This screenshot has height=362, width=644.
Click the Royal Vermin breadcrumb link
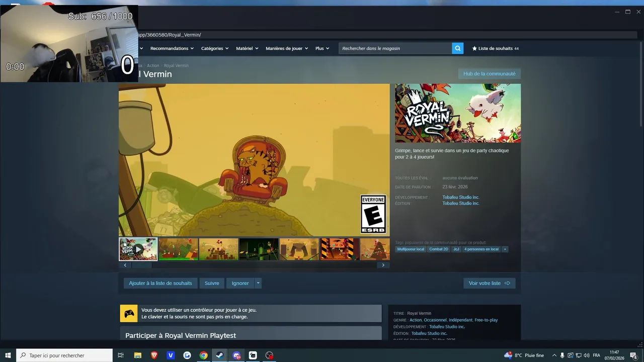176,65
